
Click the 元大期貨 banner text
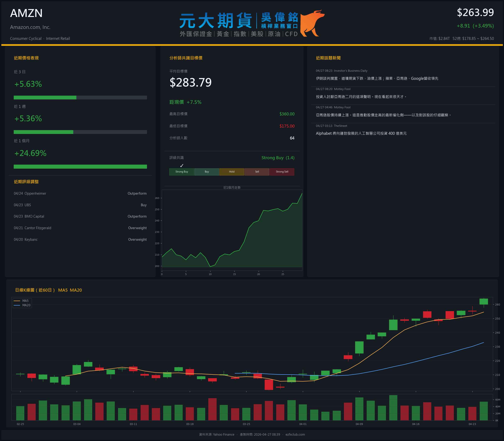(216, 21)
